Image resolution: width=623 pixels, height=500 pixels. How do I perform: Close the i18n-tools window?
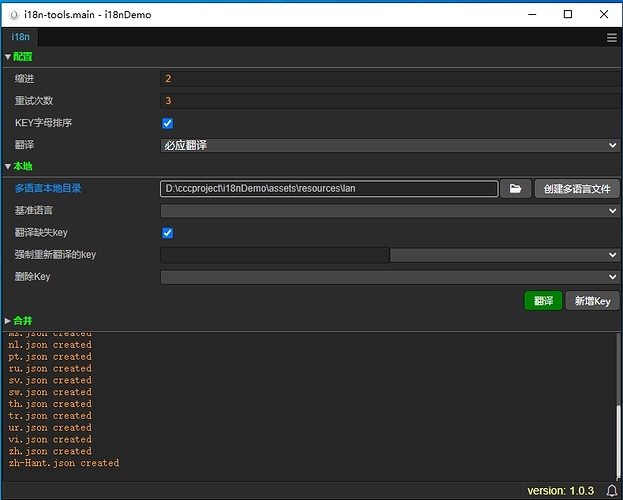(604, 14)
